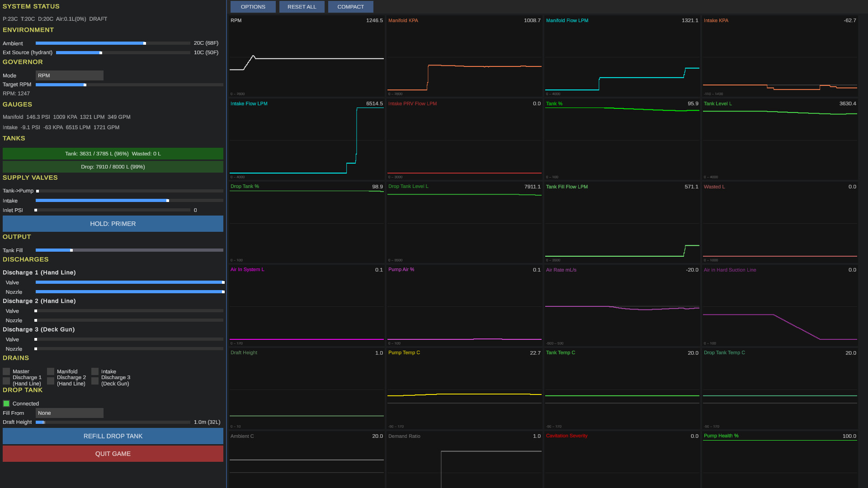The image size is (868, 488).
Task: Toggle Discharge 3 (Deck Gun) drain checkbox
Action: pos(95,381)
